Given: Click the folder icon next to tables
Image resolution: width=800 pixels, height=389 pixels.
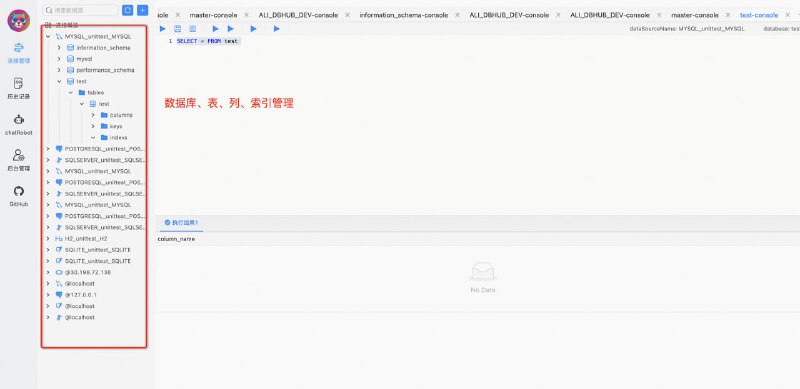Looking at the screenshot, I should [x=82, y=92].
